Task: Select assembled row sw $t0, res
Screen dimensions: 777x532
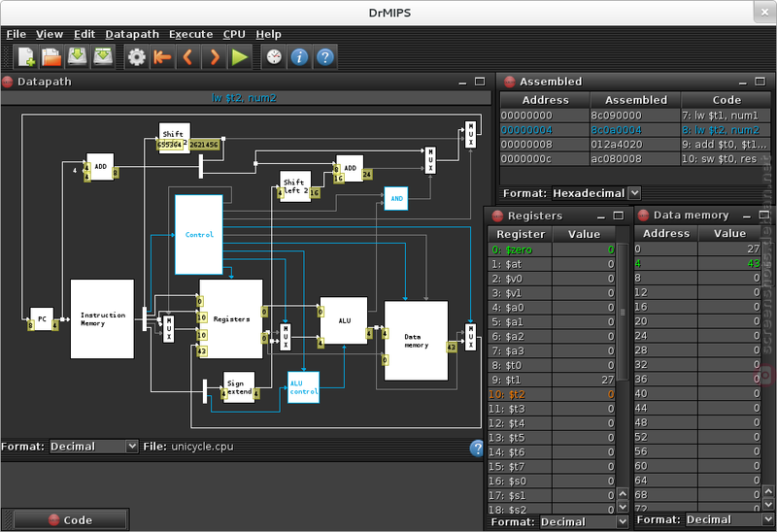Action: coord(635,158)
